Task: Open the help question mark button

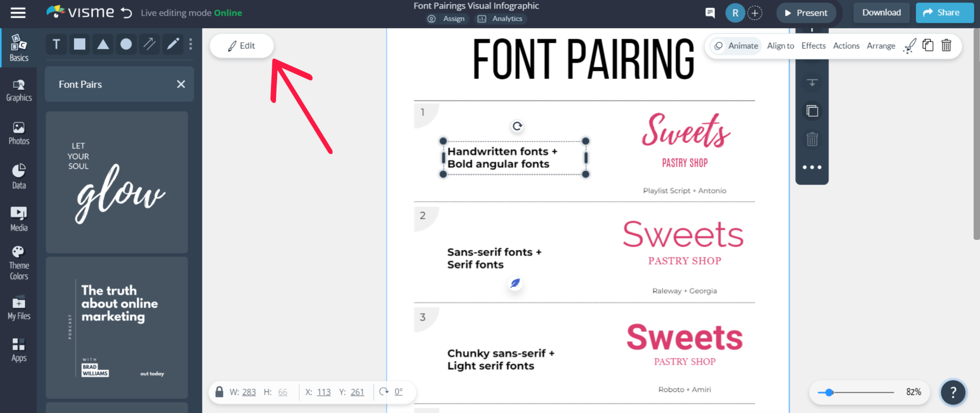Action: coord(953,392)
